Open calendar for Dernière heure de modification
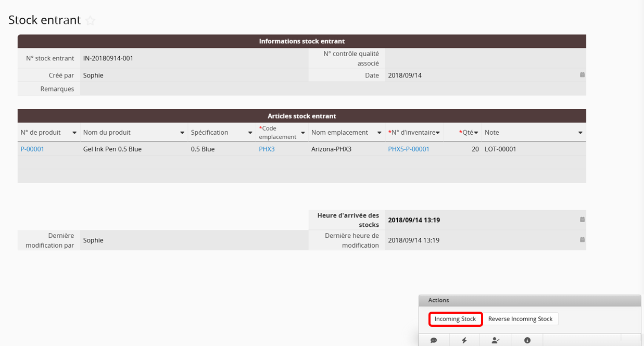 pyautogui.click(x=582, y=240)
